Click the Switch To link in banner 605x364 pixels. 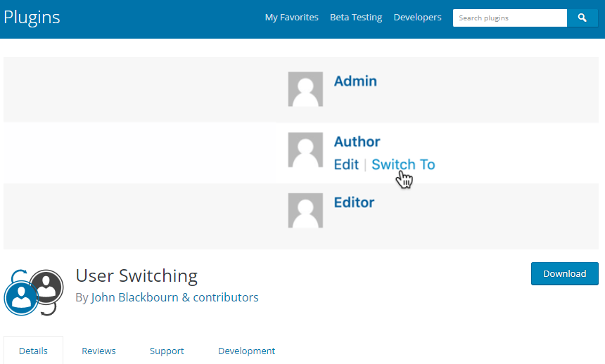(403, 164)
